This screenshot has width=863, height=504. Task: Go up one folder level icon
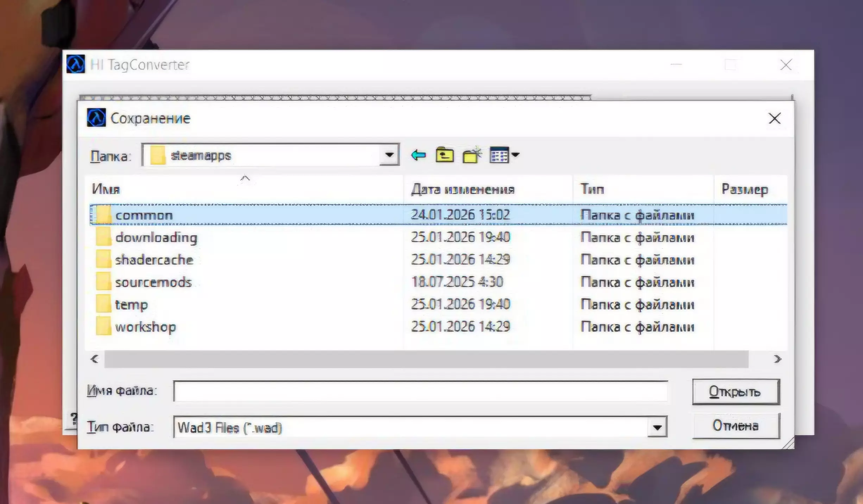[445, 155]
